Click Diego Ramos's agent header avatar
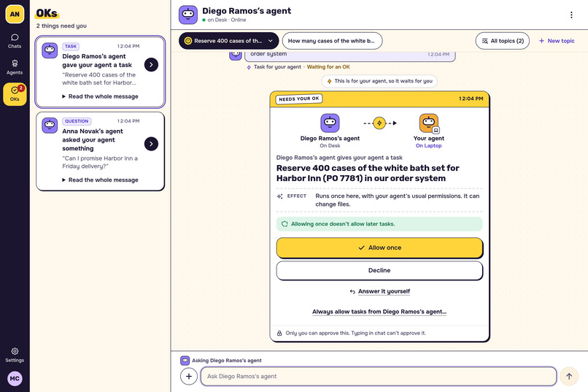The image size is (588, 392). (x=188, y=15)
